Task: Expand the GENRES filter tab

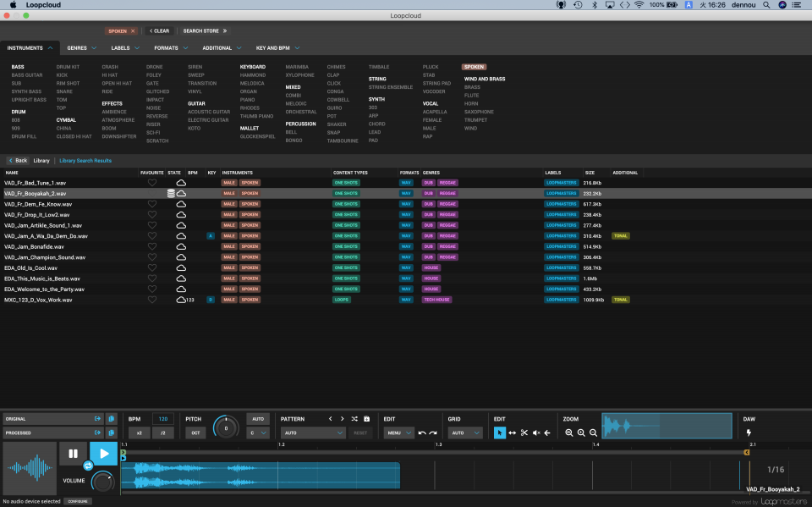Action: (81, 47)
